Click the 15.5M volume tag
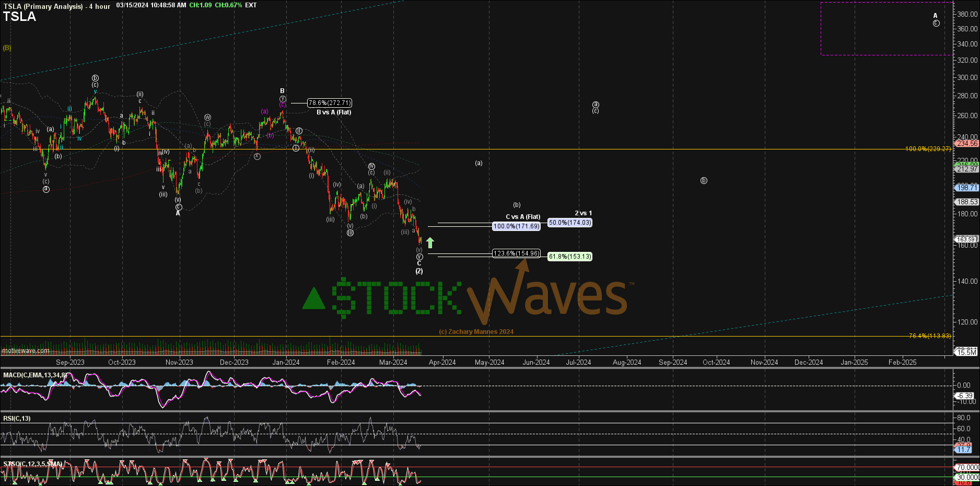The width and height of the screenshot is (980, 486). tap(967, 352)
